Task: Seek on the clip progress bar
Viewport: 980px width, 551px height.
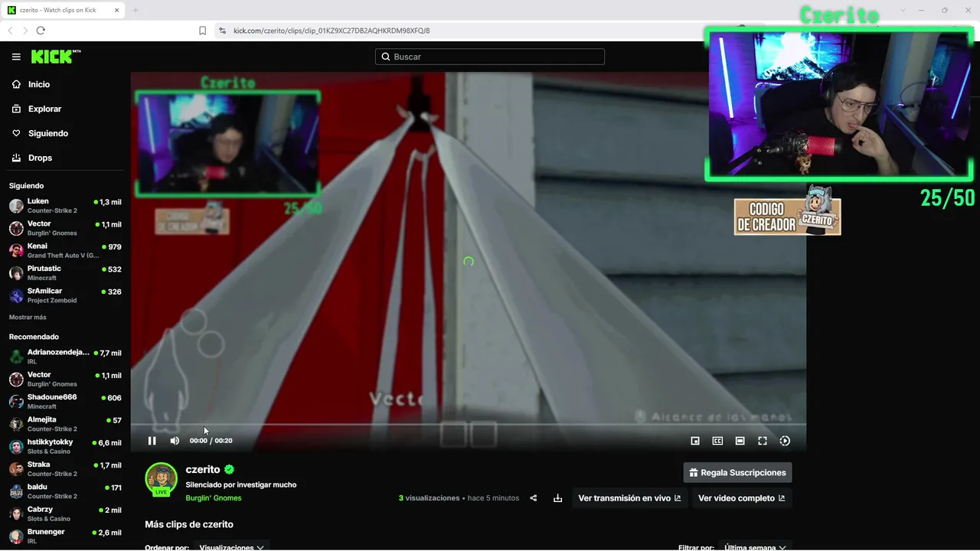Action: (x=468, y=425)
